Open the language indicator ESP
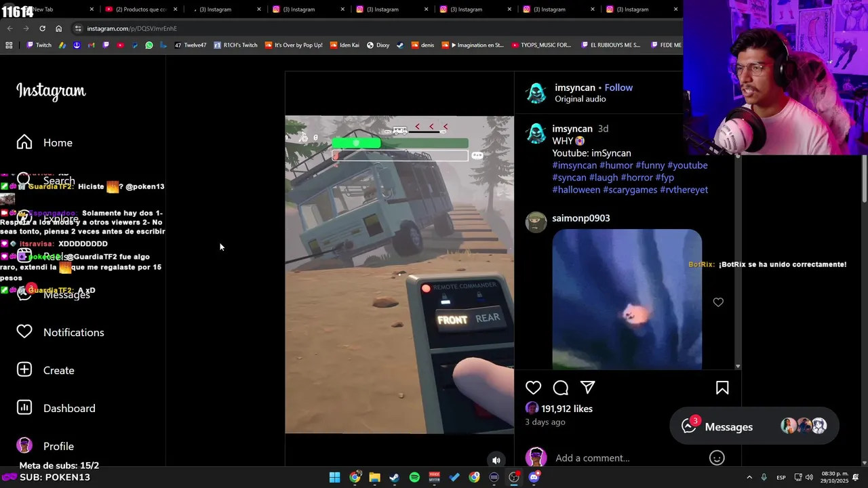Viewport: 868px width, 488px height. tap(781, 477)
